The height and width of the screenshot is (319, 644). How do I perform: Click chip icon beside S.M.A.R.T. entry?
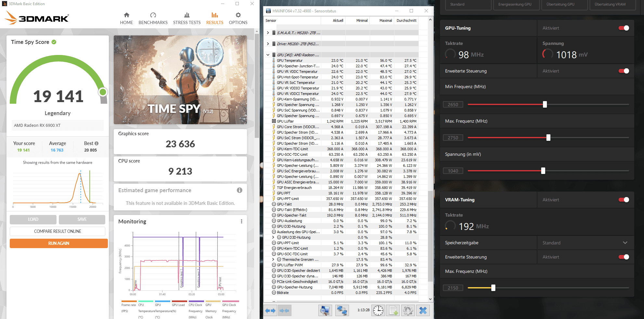tap(274, 33)
